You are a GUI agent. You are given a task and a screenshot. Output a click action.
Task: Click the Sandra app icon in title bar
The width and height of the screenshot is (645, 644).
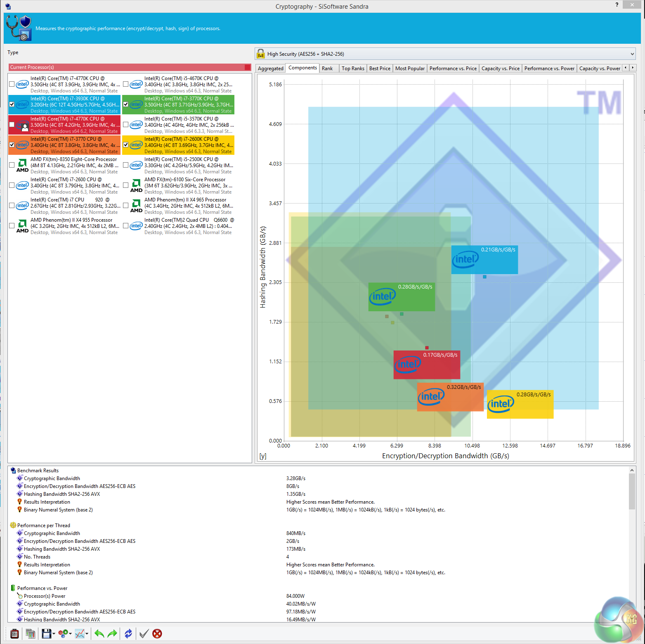click(8, 6)
